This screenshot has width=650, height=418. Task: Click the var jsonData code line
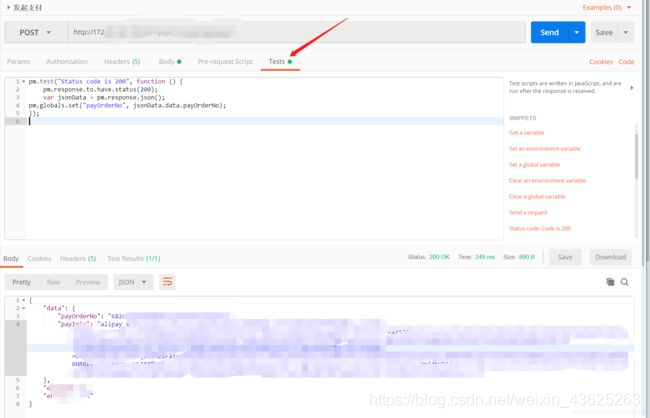[x=104, y=97]
